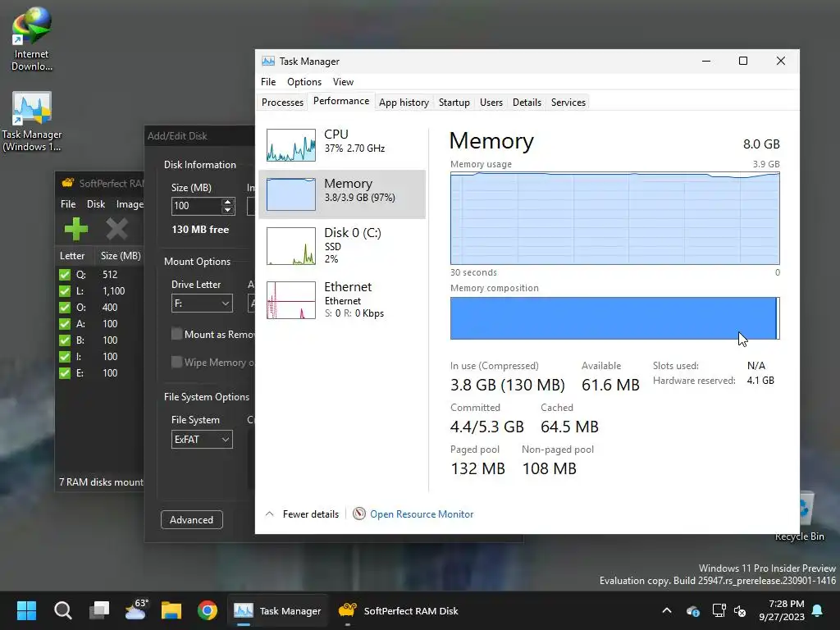This screenshot has height=630, width=840.
Task: Uncheck RAM disk A: checkbox
Action: click(65, 324)
